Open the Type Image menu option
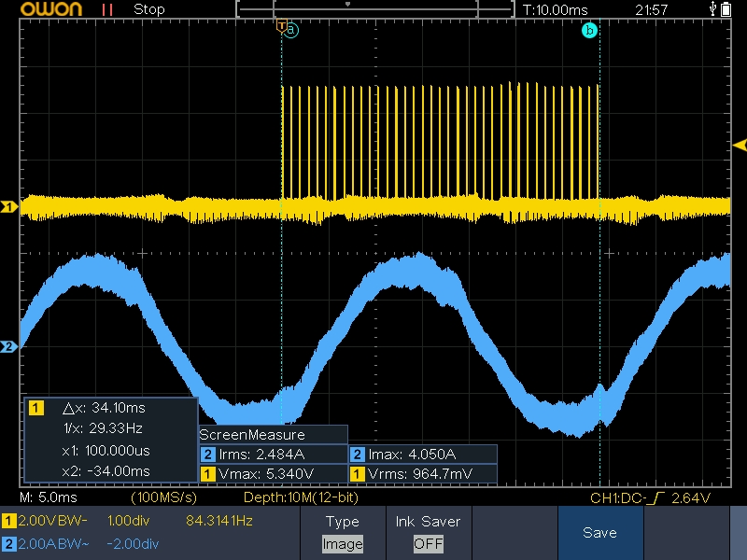747x560 pixels. click(343, 533)
